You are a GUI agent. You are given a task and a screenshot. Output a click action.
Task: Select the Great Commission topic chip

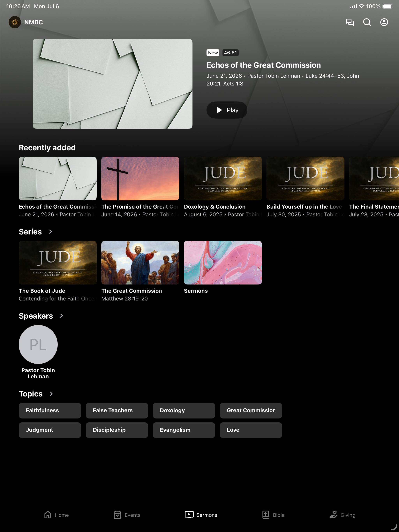251,410
